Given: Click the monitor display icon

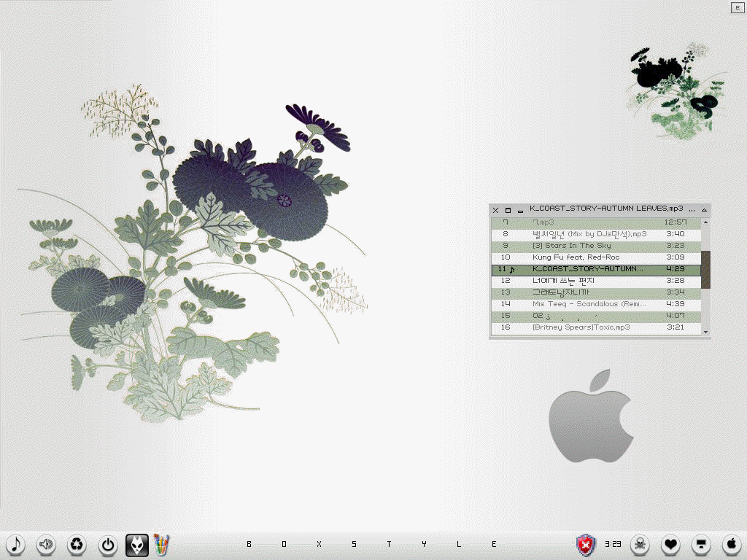Looking at the screenshot, I should point(701,544).
